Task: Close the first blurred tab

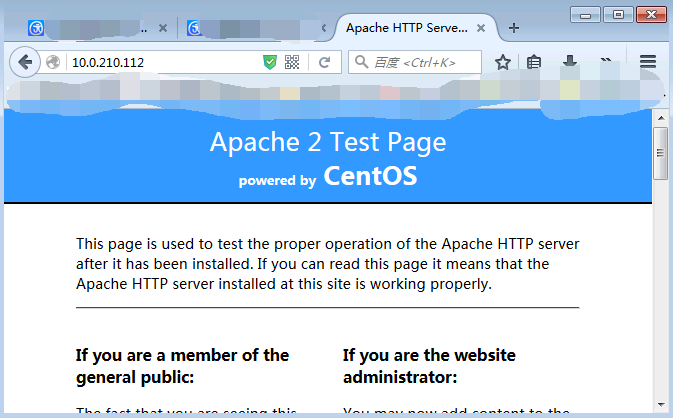Action: click(163, 28)
